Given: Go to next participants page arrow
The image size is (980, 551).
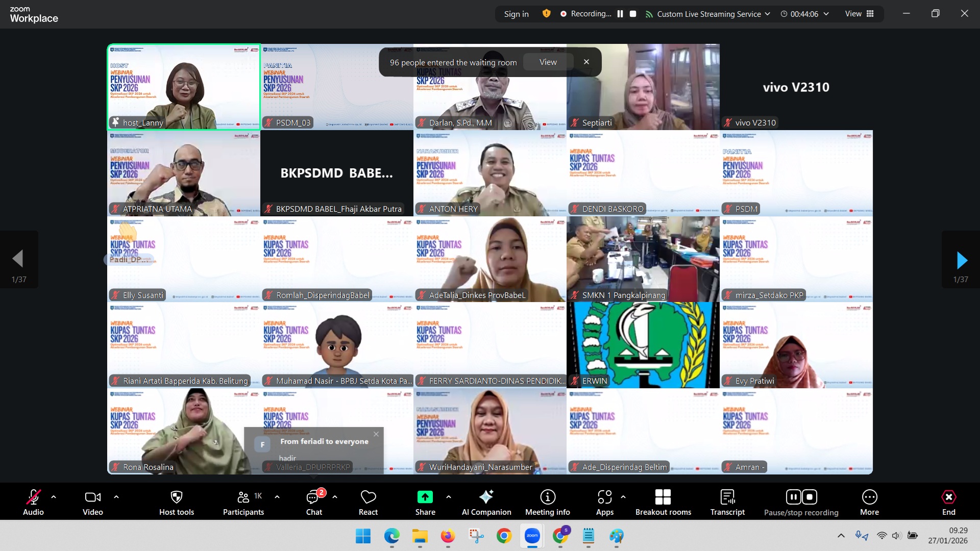Looking at the screenshot, I should click(x=961, y=260).
